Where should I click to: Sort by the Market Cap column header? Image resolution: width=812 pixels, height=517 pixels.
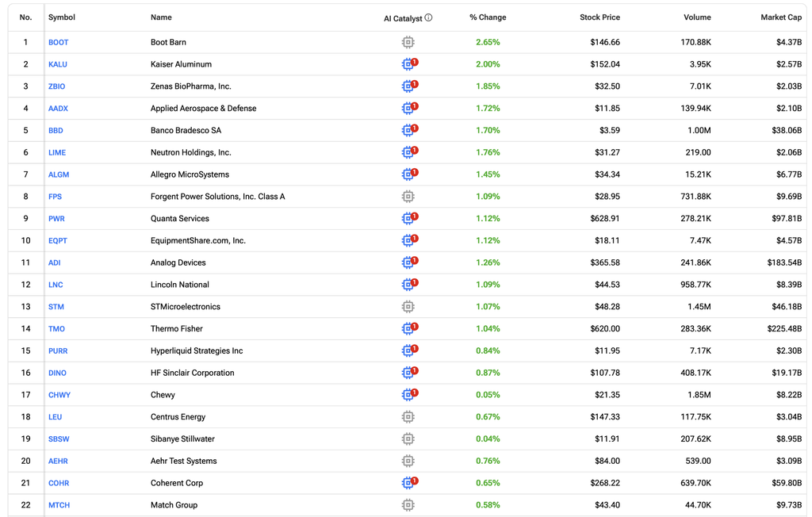tap(781, 17)
